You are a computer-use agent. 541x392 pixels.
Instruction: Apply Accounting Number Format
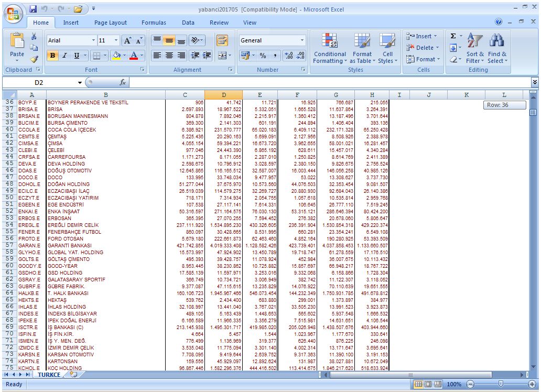245,55
